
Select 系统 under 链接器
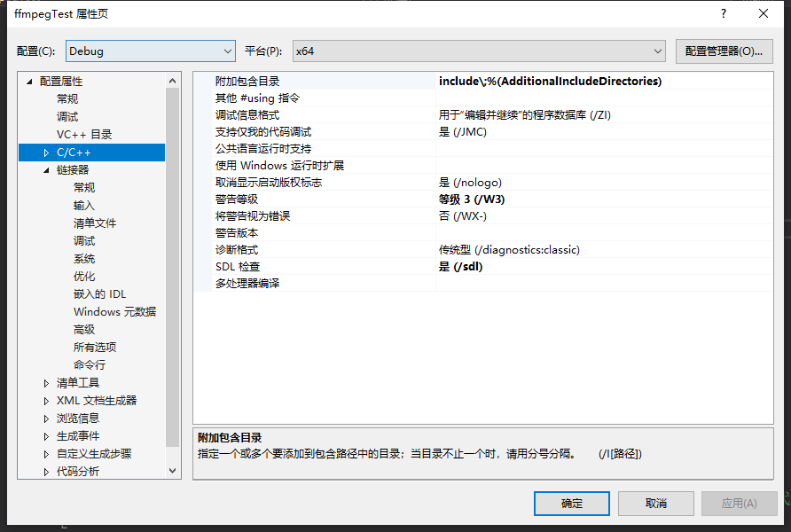[84, 259]
